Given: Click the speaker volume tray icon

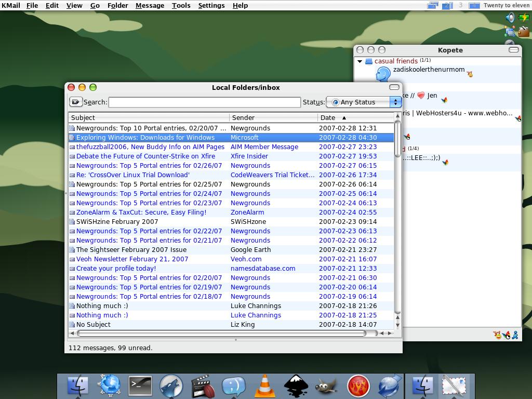Looking at the screenshot, I should click(510, 18).
